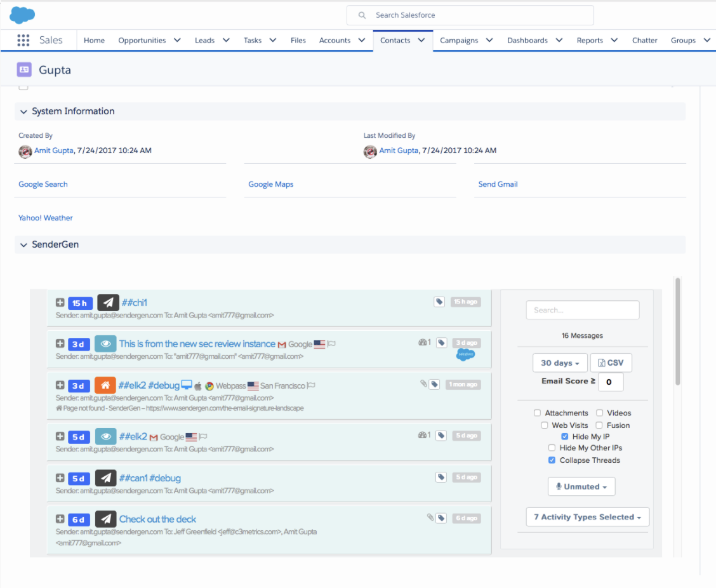Click the '16 Messages' count text
This screenshot has height=588, width=716.
coord(582,335)
